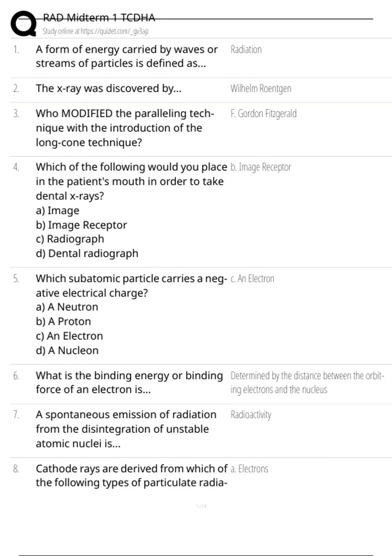Click question 1 about energy carried by waves
Screen dimensions: 392x556
pyautogui.click(x=127, y=56)
